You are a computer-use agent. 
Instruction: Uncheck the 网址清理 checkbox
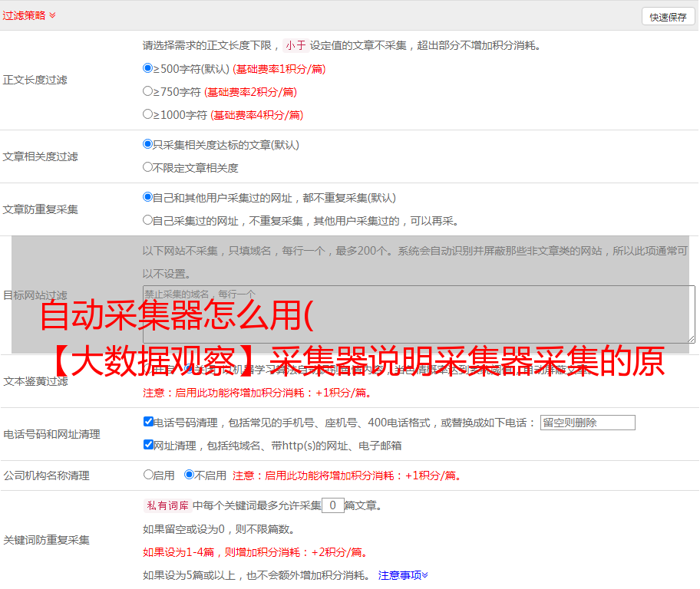(x=148, y=445)
